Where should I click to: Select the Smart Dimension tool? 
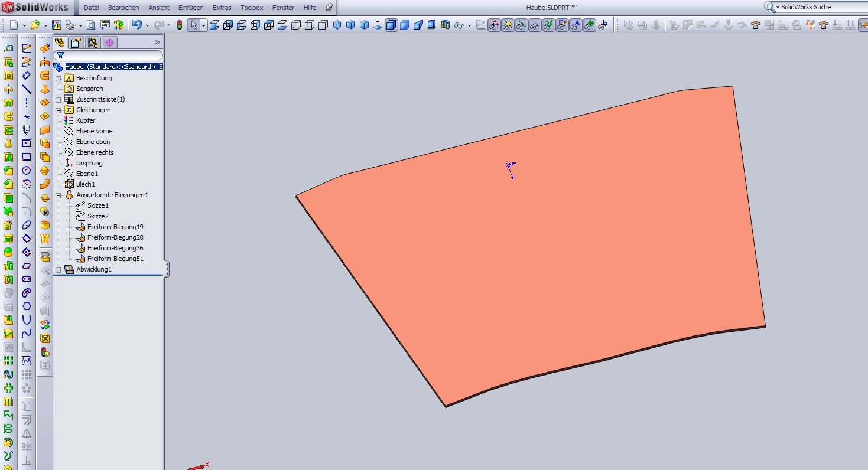pyautogui.click(x=27, y=76)
